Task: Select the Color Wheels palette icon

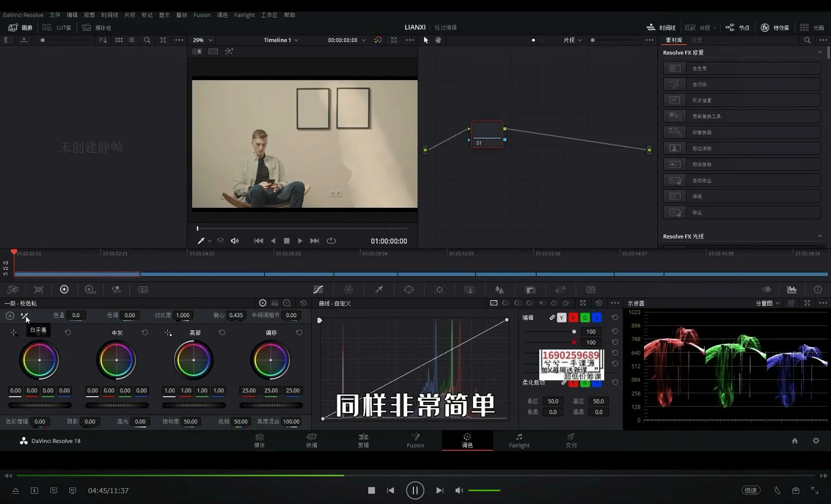Action: tap(64, 289)
